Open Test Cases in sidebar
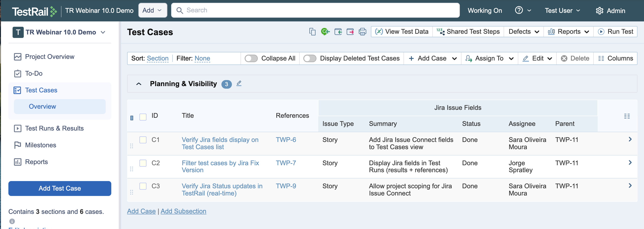The width and height of the screenshot is (644, 229). click(x=41, y=90)
